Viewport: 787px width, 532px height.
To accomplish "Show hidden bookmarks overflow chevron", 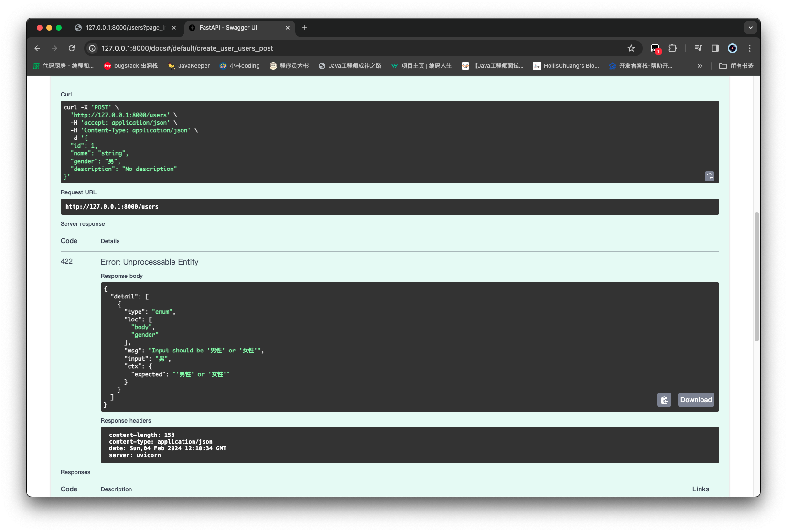I will point(700,66).
